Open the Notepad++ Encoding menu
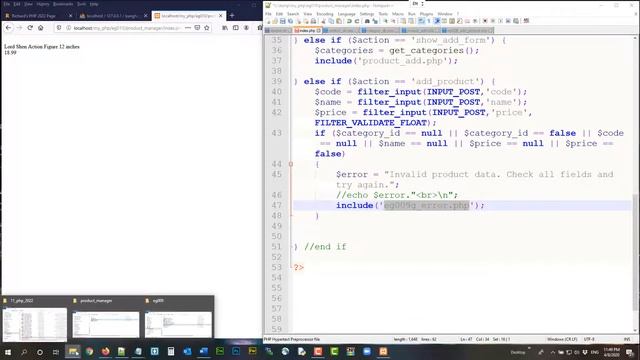Screen dimensions: 640x360 (x=325, y=14)
